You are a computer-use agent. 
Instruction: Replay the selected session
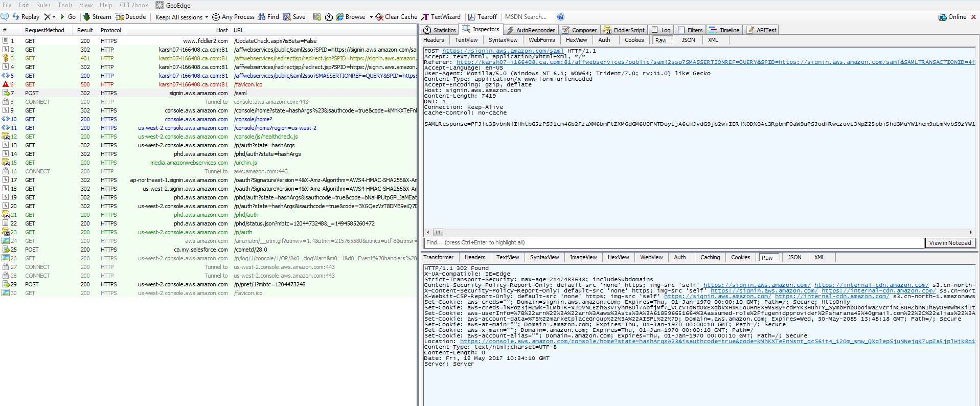26,17
